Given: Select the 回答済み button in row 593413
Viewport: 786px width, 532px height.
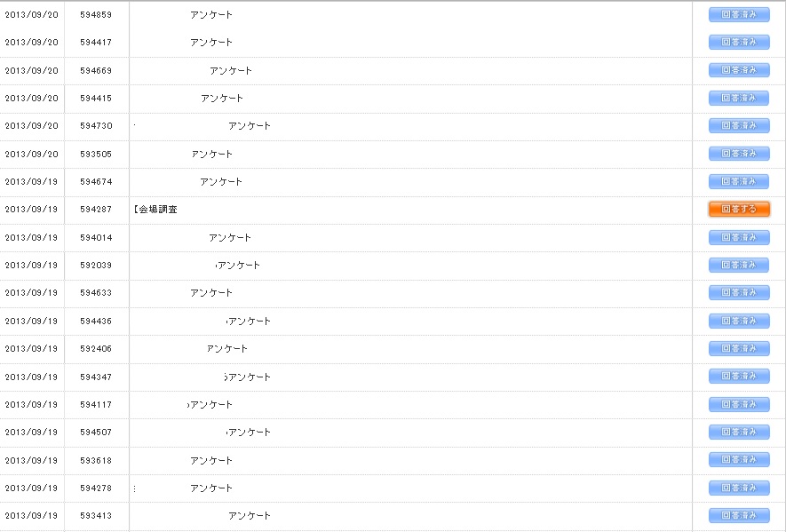Looking at the screenshot, I should [x=739, y=516].
